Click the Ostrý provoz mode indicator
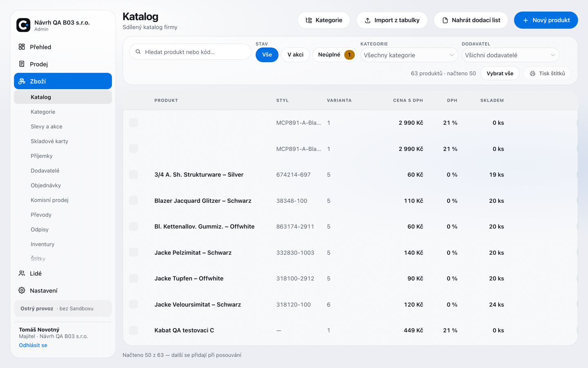Screen dimensions: 588x368 [x=63, y=308]
